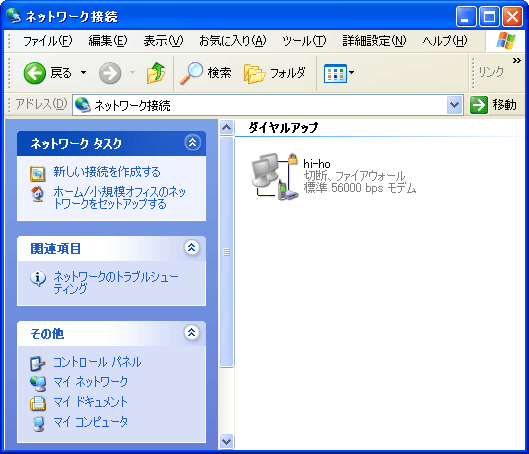Select the hi-ho dial-up connection icon
Screen dimensions: 529x454
275,176
